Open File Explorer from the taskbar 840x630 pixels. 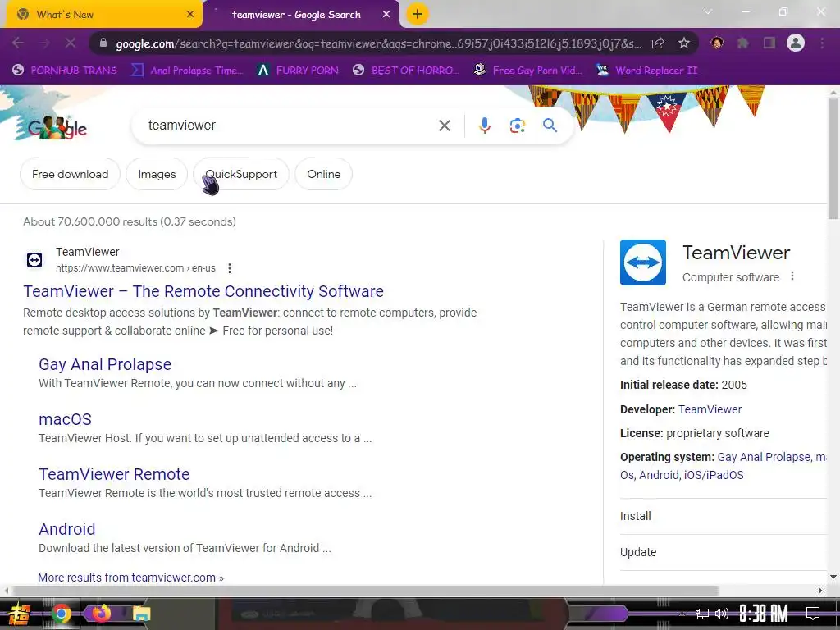point(141,614)
